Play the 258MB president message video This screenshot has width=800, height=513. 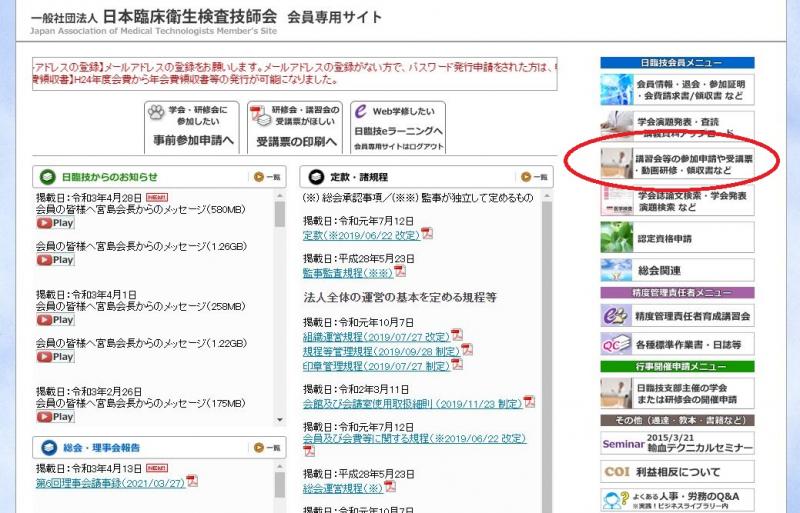coord(56,320)
